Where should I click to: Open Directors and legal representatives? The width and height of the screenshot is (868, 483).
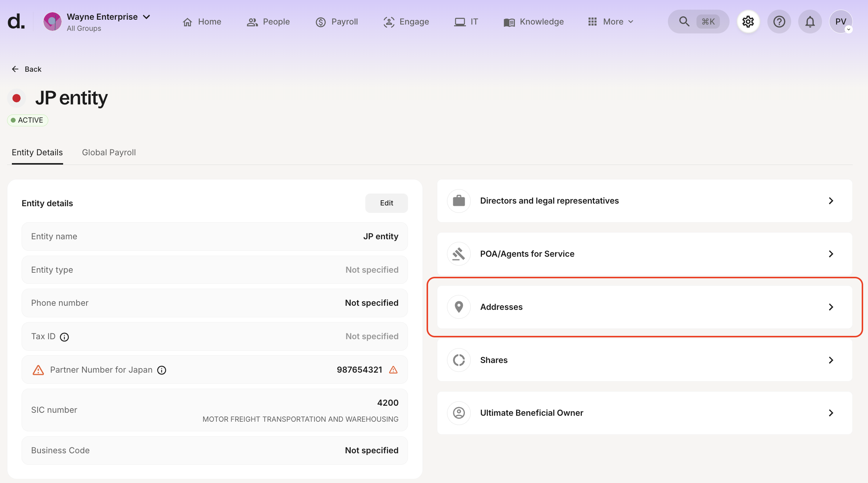pos(645,201)
